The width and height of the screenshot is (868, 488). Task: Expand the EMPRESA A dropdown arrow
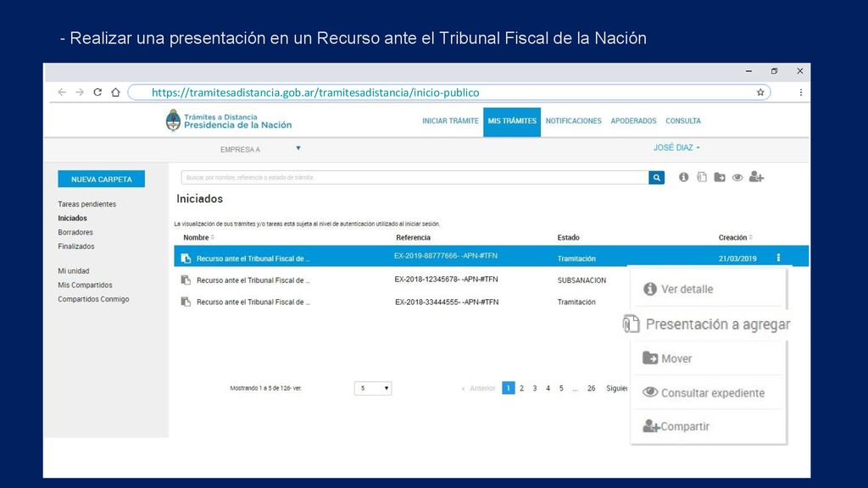(x=298, y=148)
